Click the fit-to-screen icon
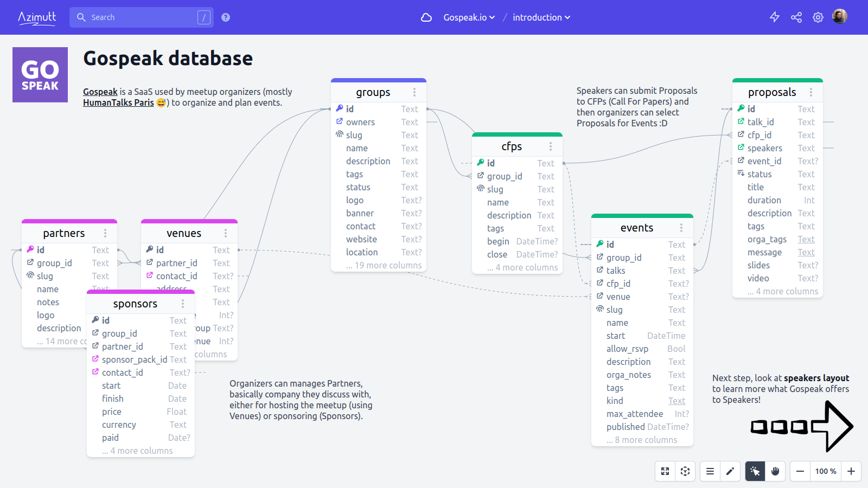Screen dimensions: 868x488 point(665,471)
